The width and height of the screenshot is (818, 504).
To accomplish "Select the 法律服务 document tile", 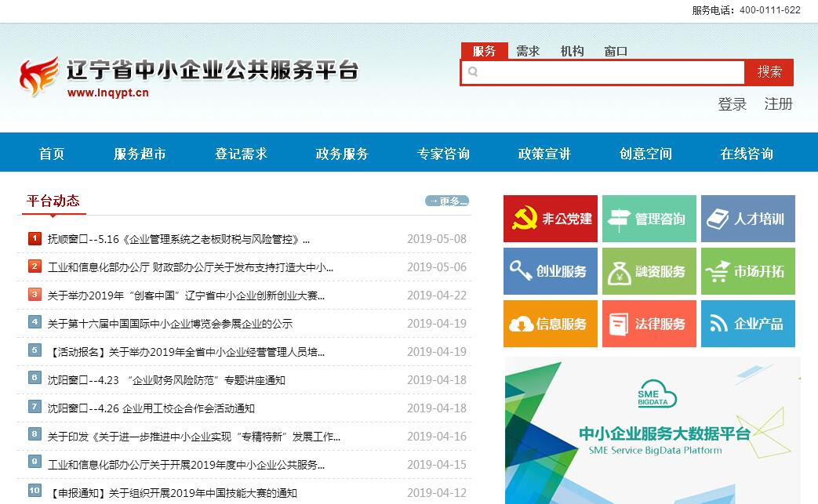I will [x=649, y=324].
